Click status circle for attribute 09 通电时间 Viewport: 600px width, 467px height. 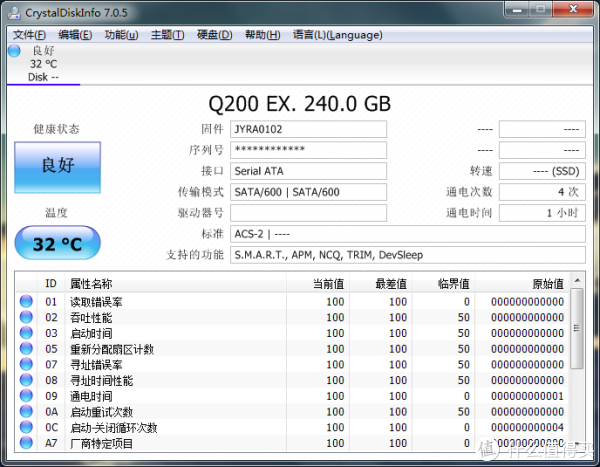[26, 396]
